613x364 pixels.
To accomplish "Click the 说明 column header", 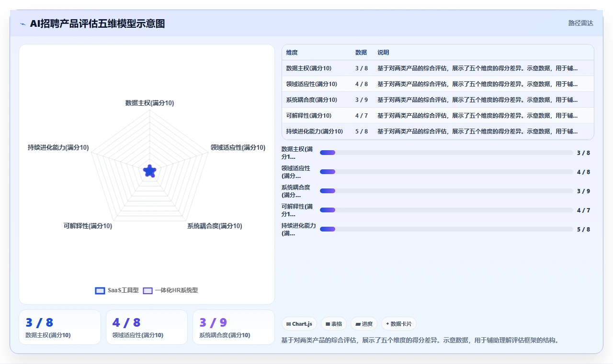I will [383, 53].
